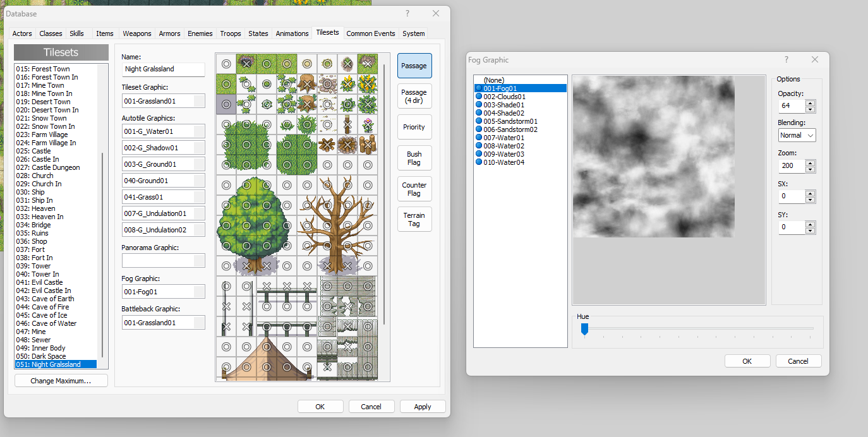Toggle passage on the stacked firewood tile

[x=367, y=145]
